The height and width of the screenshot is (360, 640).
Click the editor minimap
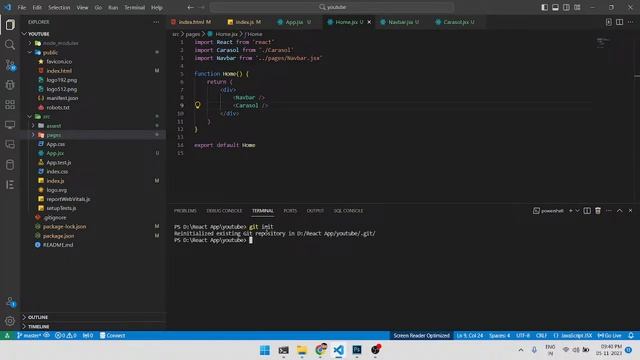tap(603, 42)
